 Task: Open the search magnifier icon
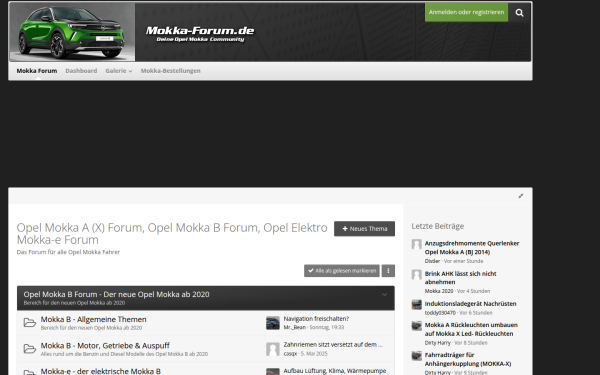click(x=519, y=13)
